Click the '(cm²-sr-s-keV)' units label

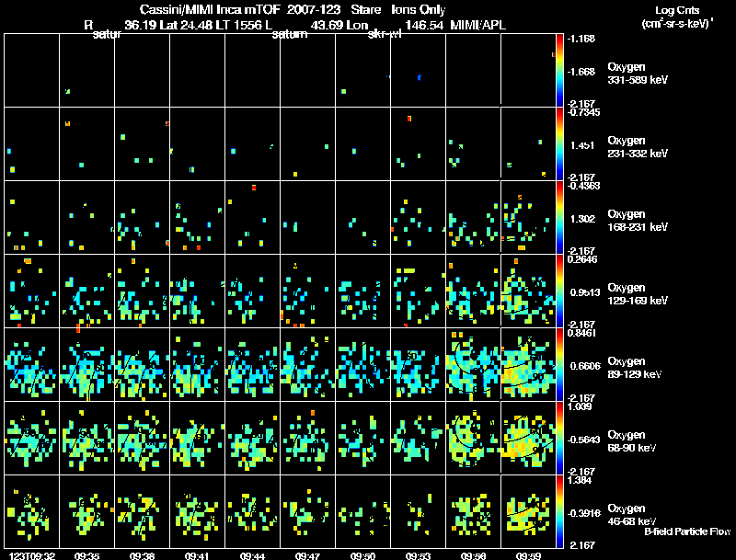coord(677,23)
